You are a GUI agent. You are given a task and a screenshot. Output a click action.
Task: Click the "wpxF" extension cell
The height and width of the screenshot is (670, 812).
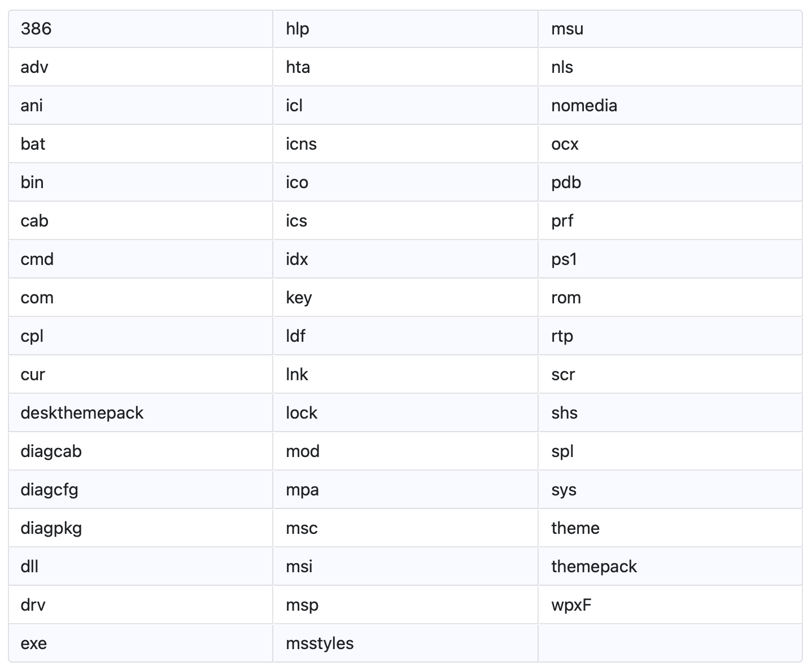[x=571, y=605]
